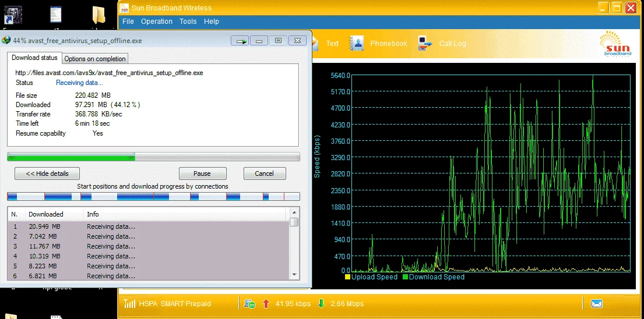Select connection 1 row with 20.949 MB
This screenshot has width=644, height=319.
point(149,226)
